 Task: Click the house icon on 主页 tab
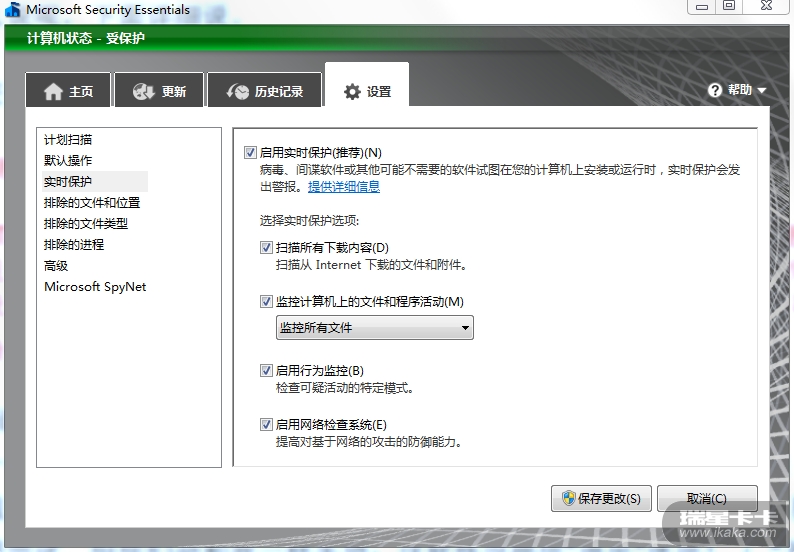click(53, 92)
